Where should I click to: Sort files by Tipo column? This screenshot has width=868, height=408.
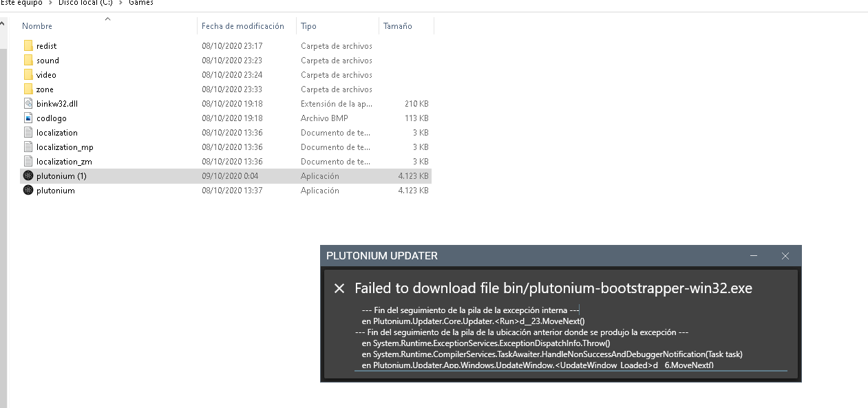[308, 26]
